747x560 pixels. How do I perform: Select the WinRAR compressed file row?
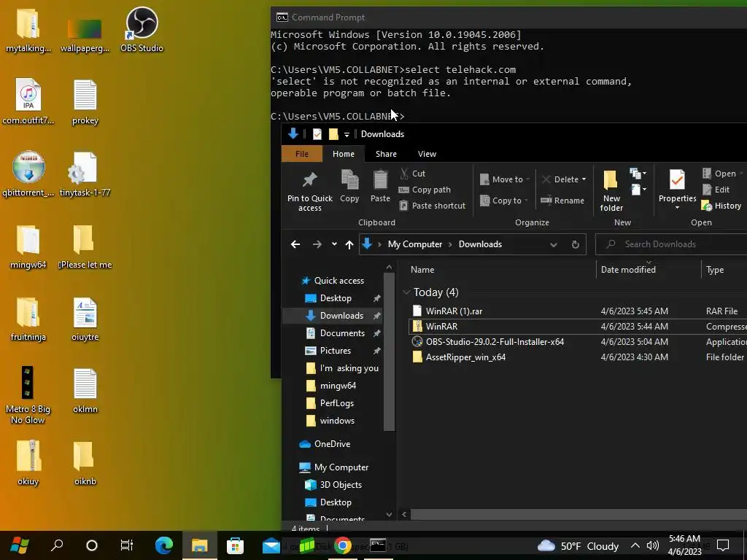point(578,326)
